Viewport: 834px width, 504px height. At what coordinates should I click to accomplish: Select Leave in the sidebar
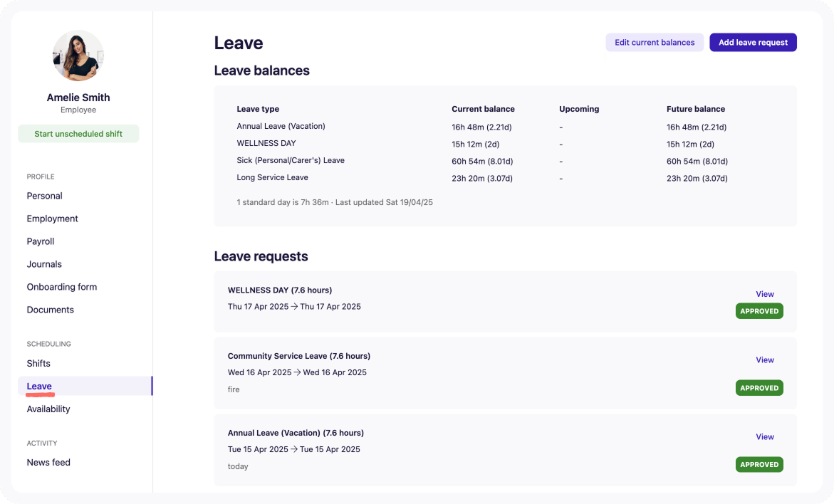click(x=85, y=386)
